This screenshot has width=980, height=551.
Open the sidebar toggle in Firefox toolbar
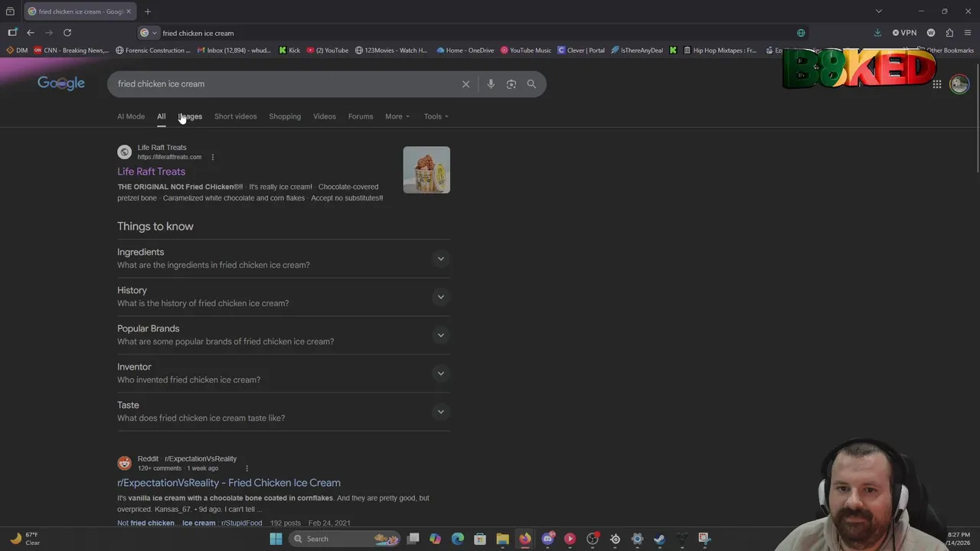tap(12, 33)
